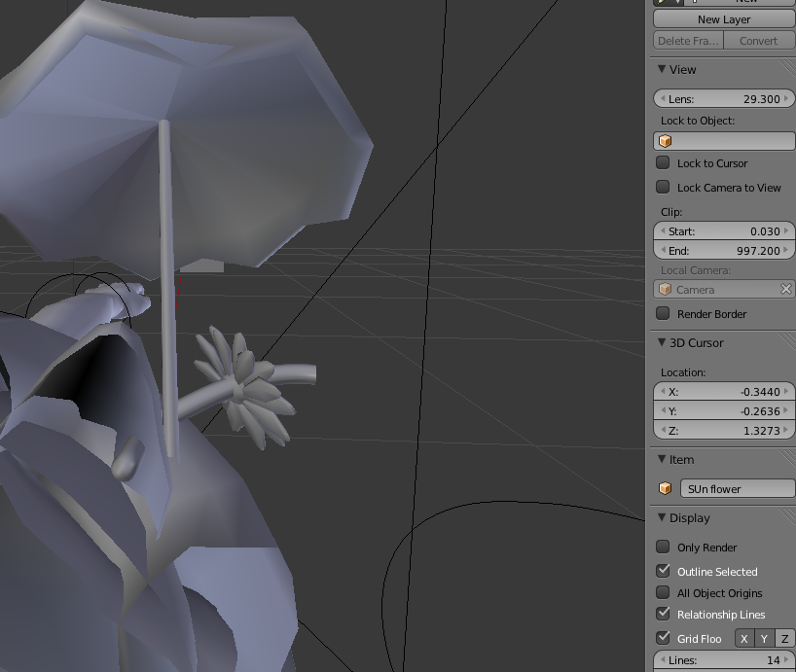Enable Lock Camera to View checkbox
Viewport: 796px width, 672px height.
pyautogui.click(x=663, y=187)
